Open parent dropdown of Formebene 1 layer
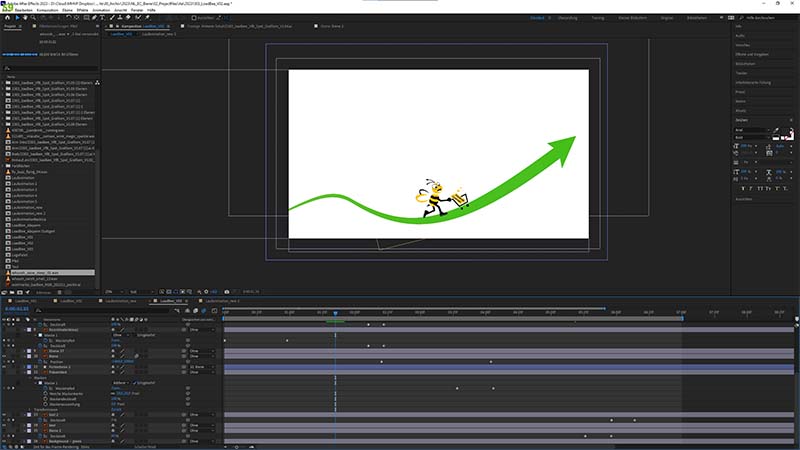 click(202, 367)
